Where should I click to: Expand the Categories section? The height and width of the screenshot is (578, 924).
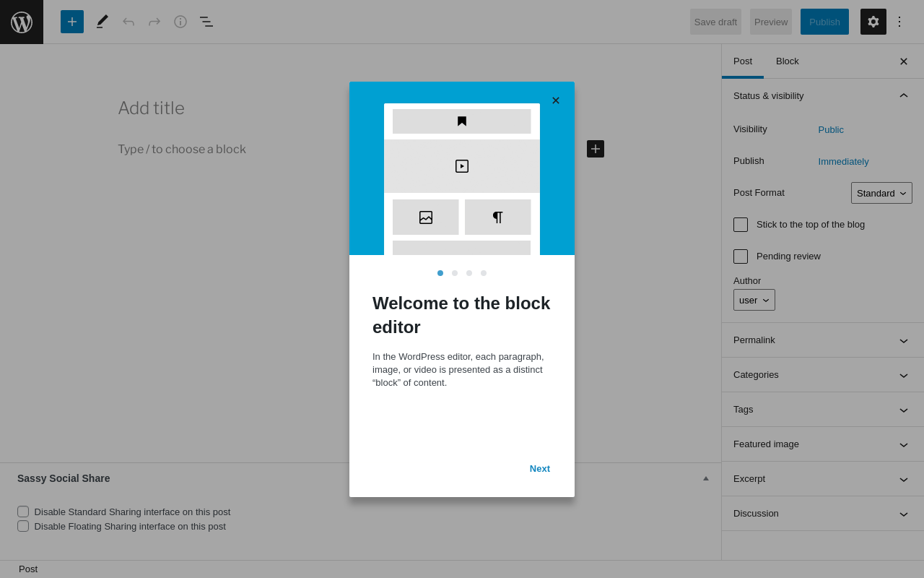(x=823, y=375)
